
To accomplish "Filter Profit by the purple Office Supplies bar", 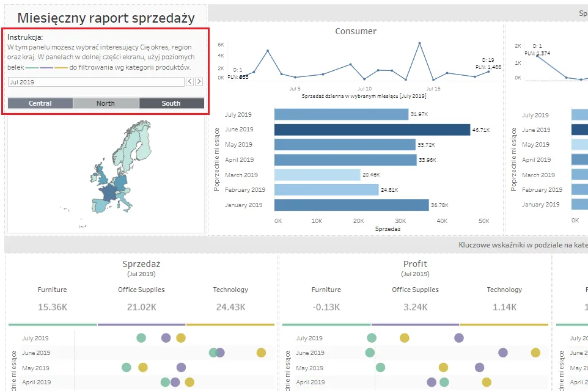I will pos(415,324).
